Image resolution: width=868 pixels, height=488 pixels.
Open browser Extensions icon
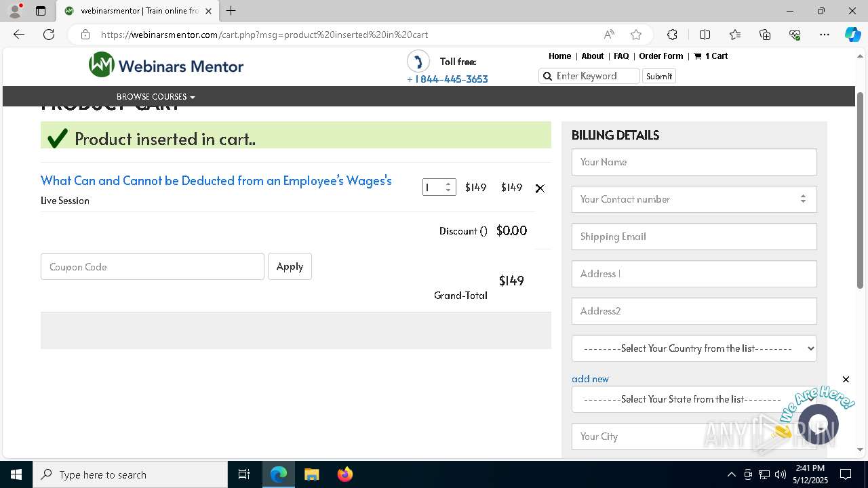coord(672,35)
